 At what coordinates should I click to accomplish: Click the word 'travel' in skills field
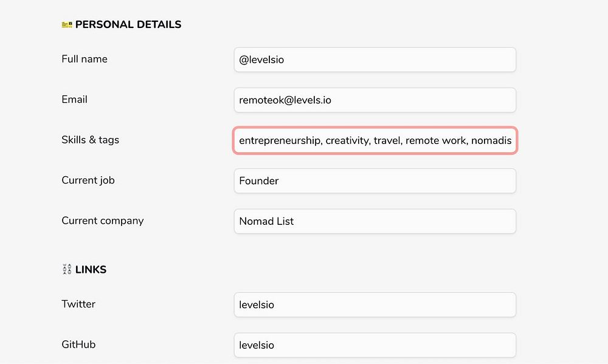click(x=387, y=141)
